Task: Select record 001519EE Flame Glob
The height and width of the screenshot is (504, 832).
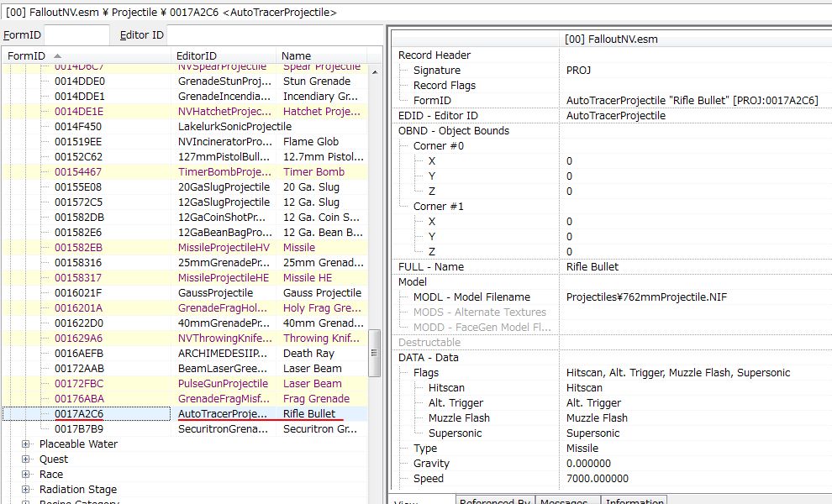Action: (x=185, y=142)
